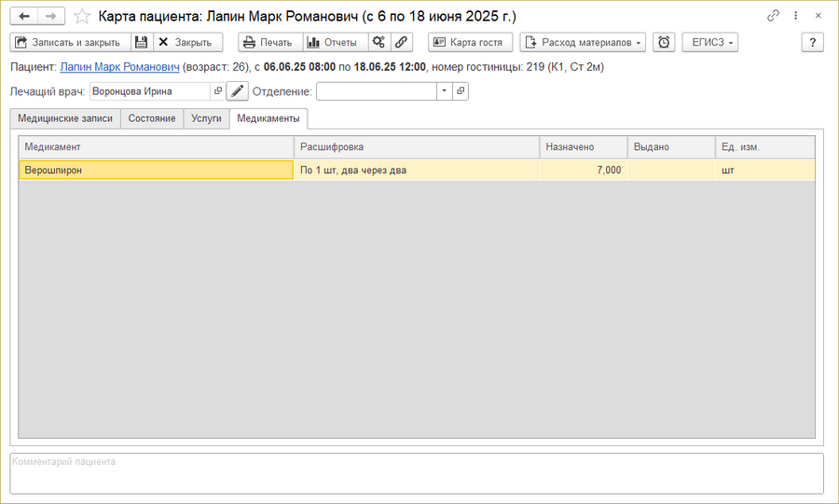Open the Услуги tab

pyautogui.click(x=206, y=118)
